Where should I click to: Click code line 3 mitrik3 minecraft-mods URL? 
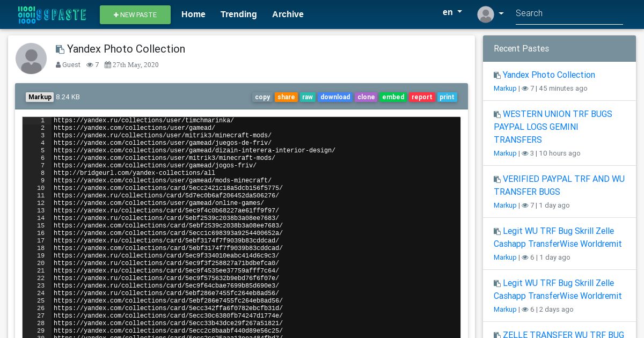(163, 136)
